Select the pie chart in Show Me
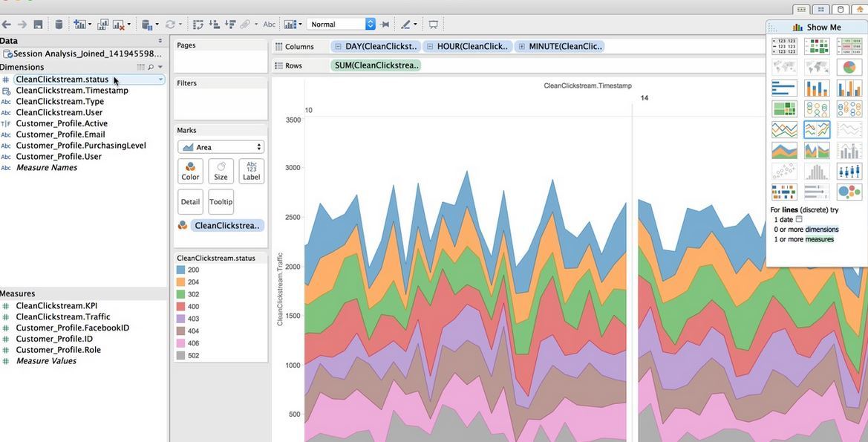Viewport: 868px width, 442px height. click(849, 67)
